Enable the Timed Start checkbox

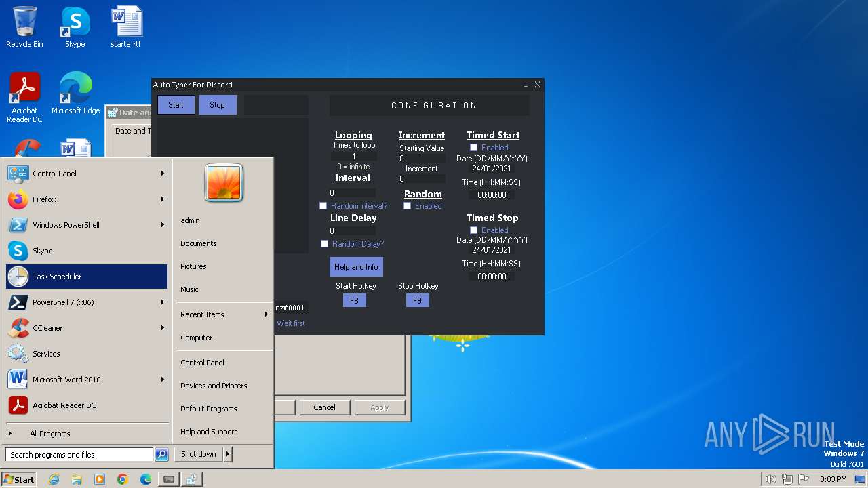474,148
